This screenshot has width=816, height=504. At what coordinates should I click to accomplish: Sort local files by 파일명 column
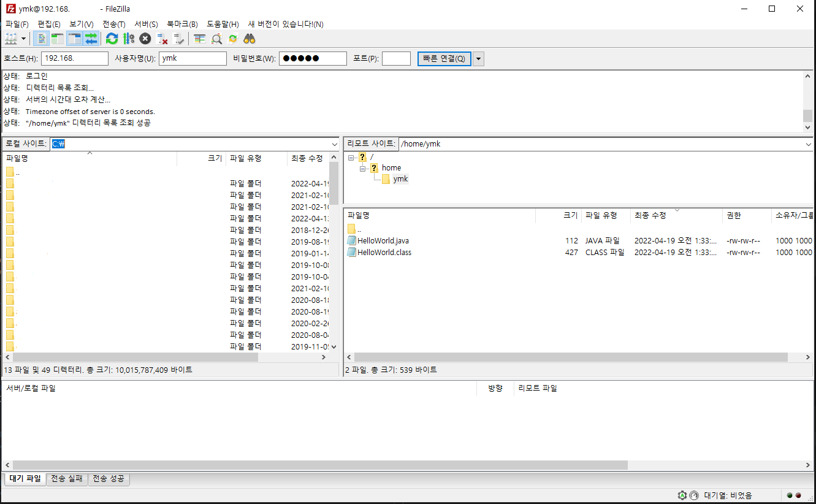coord(90,158)
